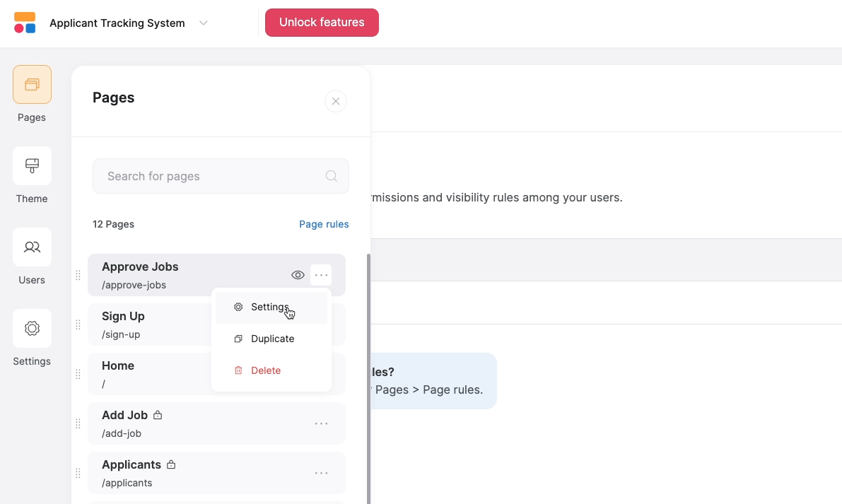
Task: Click the duplicate icon in context menu
Action: tap(238, 339)
